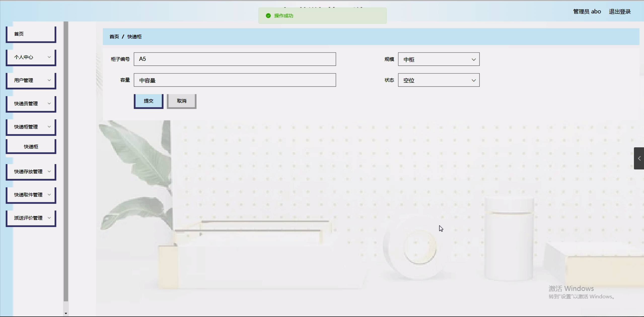Click 退出登录 logout link
Screen dimensions: 644x317
(620, 12)
